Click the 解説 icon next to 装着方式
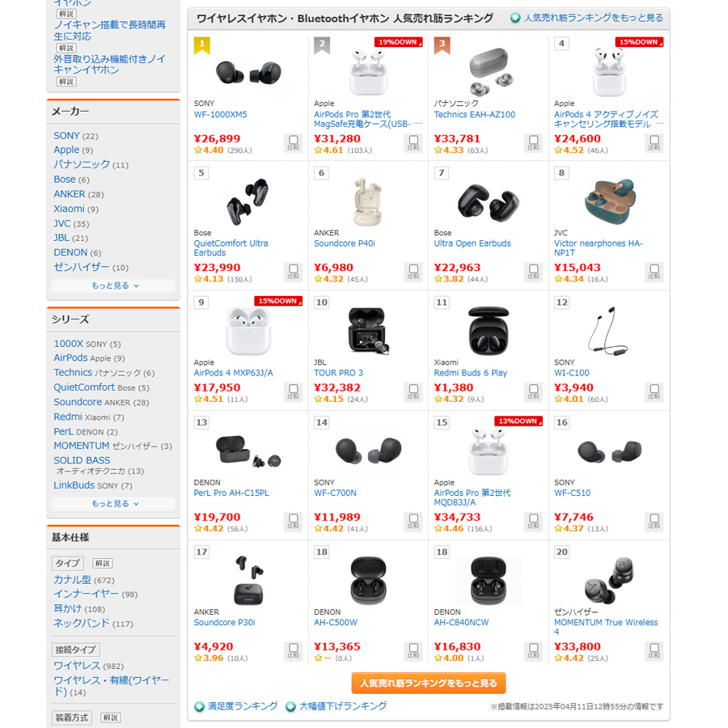 click(x=111, y=717)
